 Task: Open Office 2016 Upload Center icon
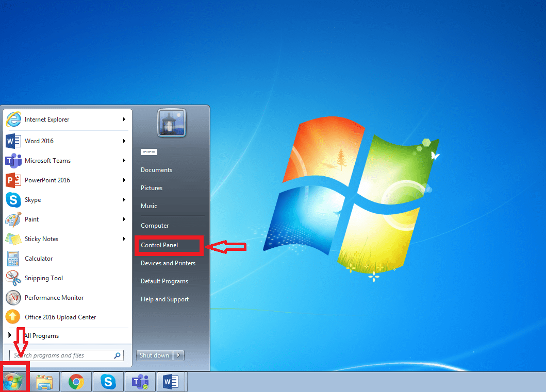pyautogui.click(x=13, y=317)
